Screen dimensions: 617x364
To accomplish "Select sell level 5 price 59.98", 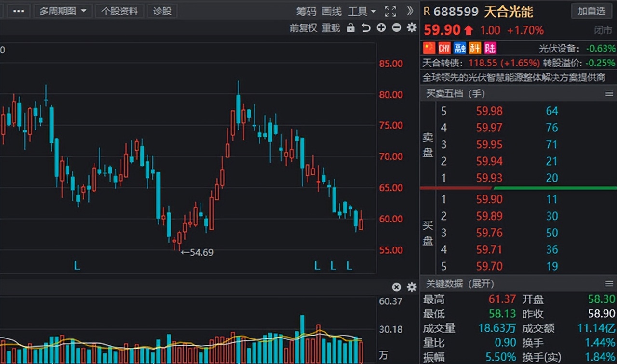I will click(x=489, y=111).
